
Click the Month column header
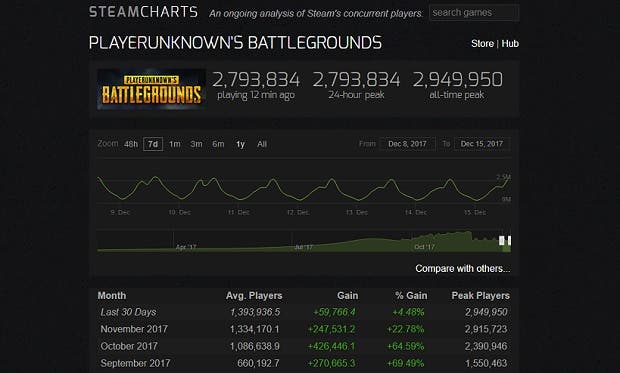click(x=112, y=295)
